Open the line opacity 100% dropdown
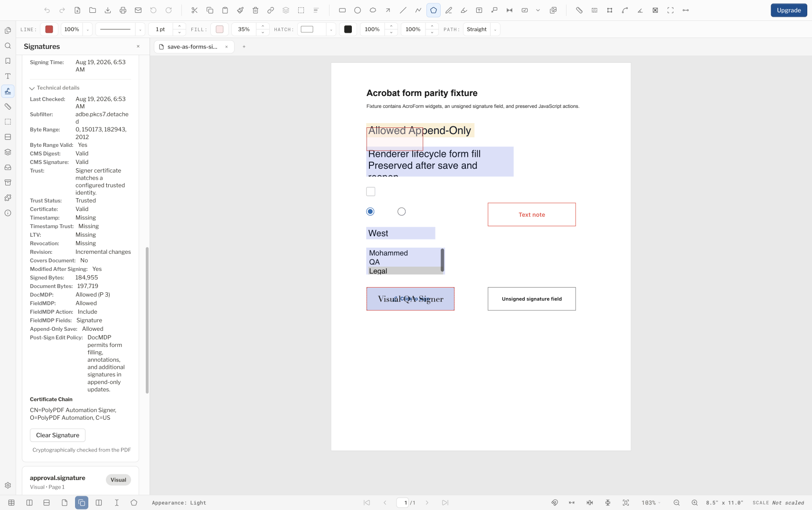 tap(87, 29)
